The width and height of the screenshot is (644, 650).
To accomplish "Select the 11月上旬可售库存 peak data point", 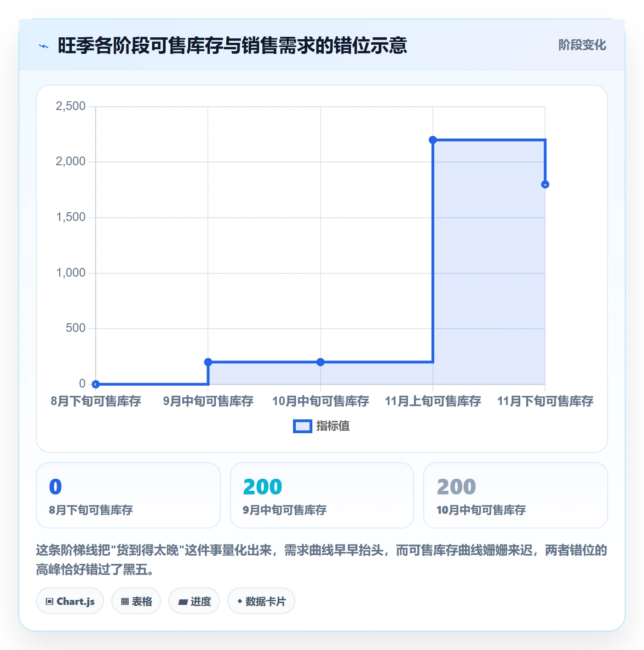I will tap(433, 140).
